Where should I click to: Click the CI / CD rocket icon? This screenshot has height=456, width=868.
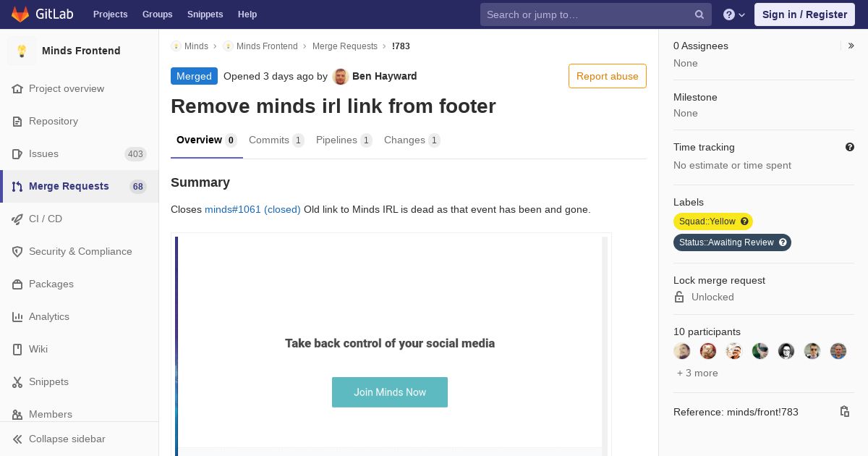(17, 219)
